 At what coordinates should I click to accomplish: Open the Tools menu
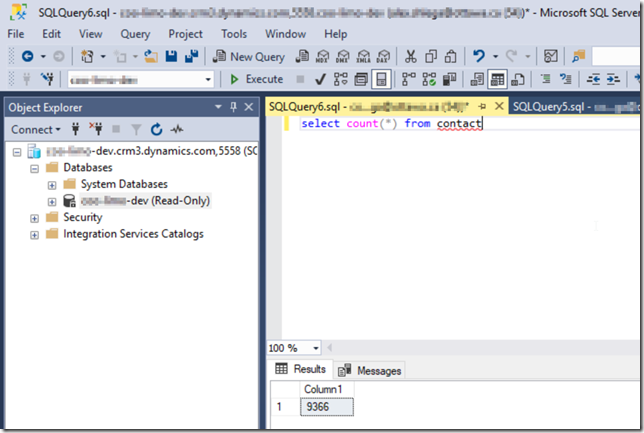pyautogui.click(x=234, y=34)
